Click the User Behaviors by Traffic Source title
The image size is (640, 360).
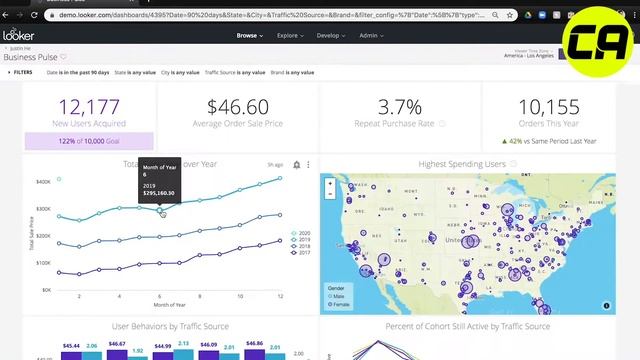click(x=170, y=326)
